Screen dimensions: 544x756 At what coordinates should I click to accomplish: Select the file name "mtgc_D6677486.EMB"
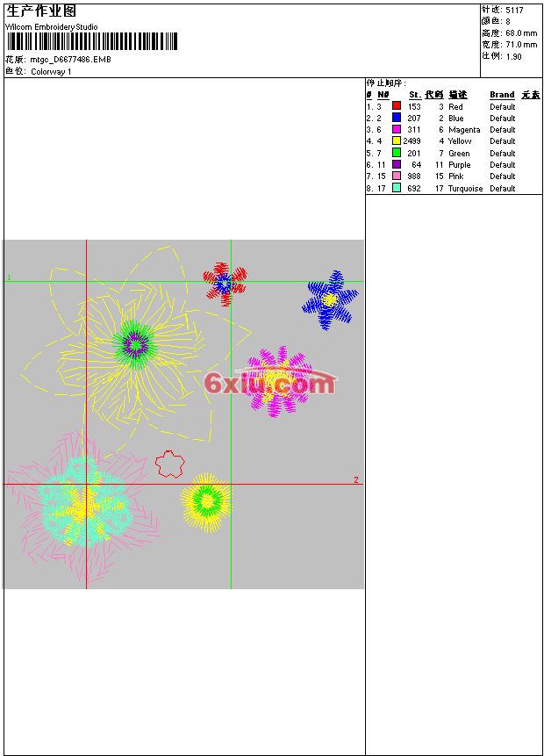coord(70,60)
